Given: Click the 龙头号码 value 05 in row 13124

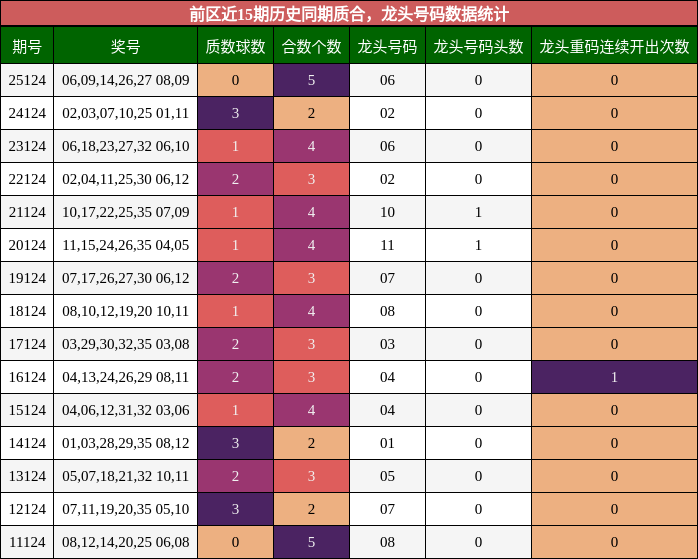Looking at the screenshot, I should click(x=387, y=476).
